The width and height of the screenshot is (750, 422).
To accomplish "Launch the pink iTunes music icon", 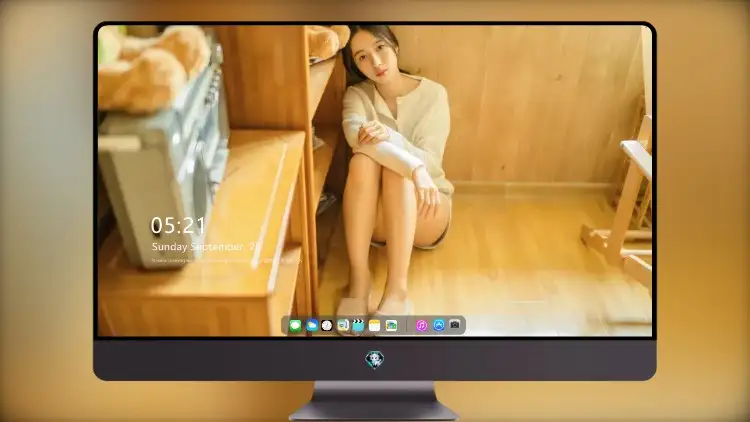I will pos(421,325).
